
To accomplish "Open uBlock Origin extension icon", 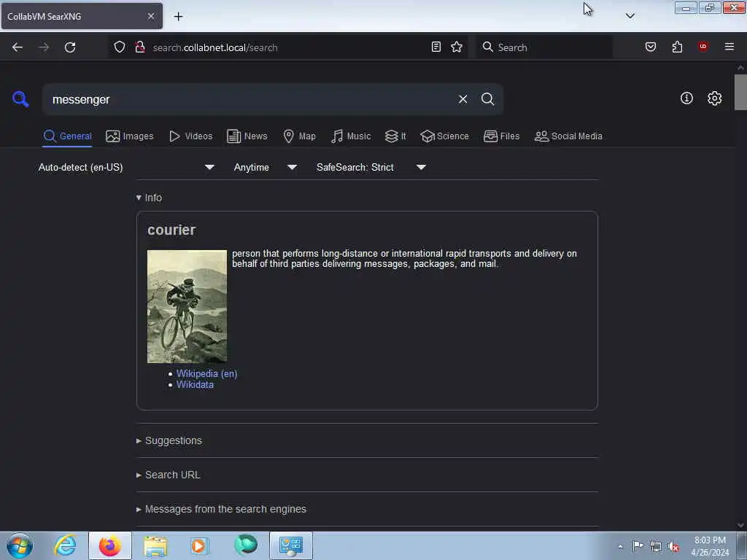I will [703, 46].
